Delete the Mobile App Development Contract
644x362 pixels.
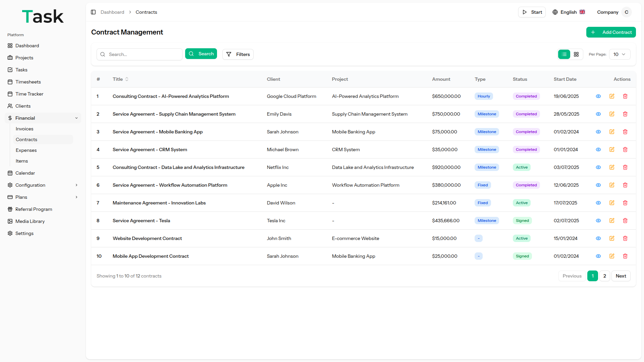(625, 256)
